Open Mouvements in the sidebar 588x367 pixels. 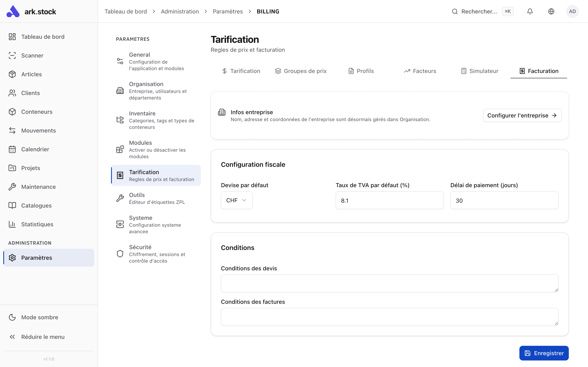(38, 130)
